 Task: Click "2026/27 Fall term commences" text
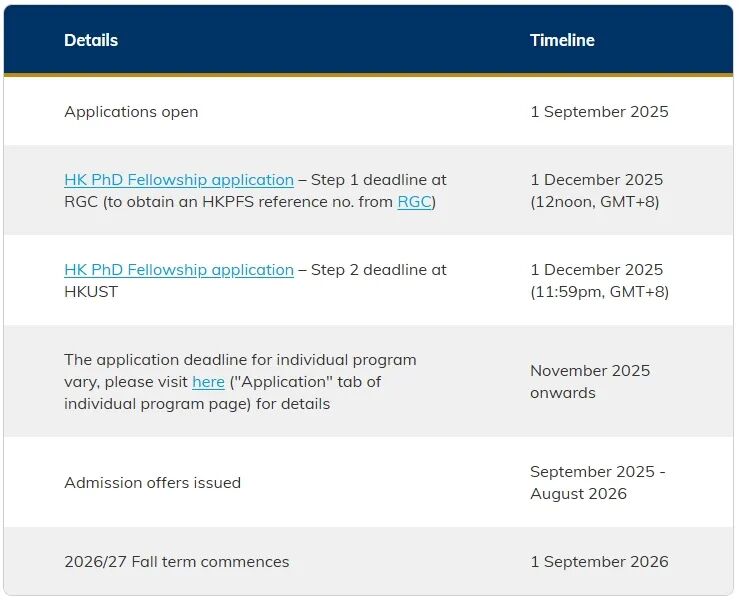point(176,562)
